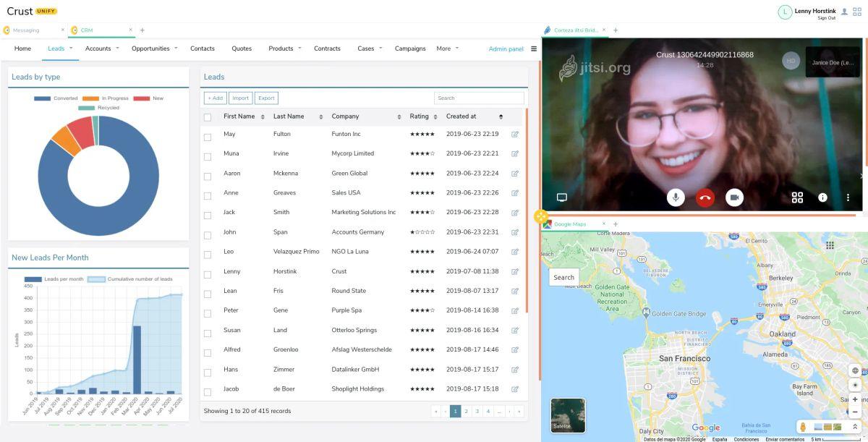The height and width of the screenshot is (442, 868).
Task: Hang up the Jitsi call
Action: tap(705, 197)
